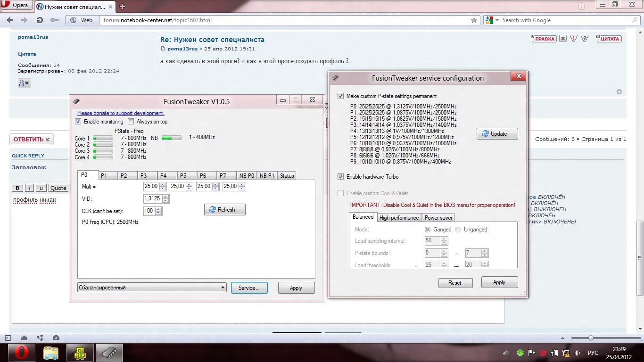Click the URL address field
This screenshot has height=362, width=644.
tap(286, 20)
